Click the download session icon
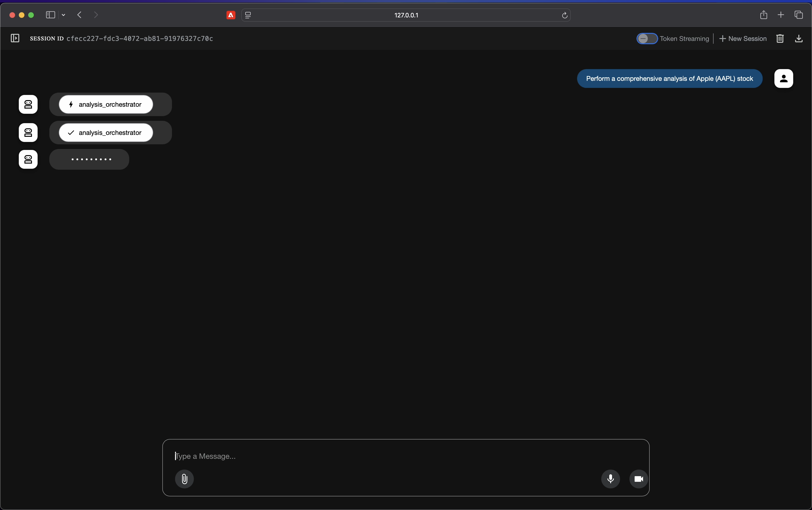Screen dimensions: 812x510 (x=799, y=39)
